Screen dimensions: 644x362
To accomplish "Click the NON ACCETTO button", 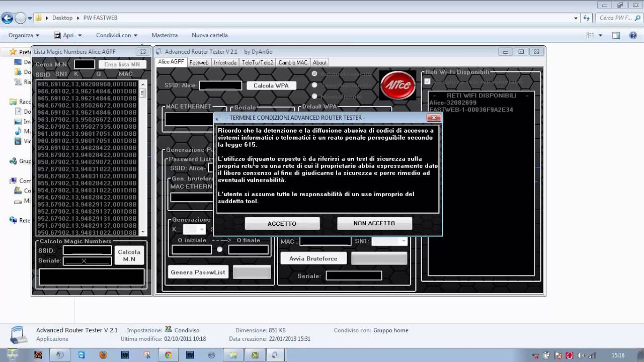I will point(374,223).
